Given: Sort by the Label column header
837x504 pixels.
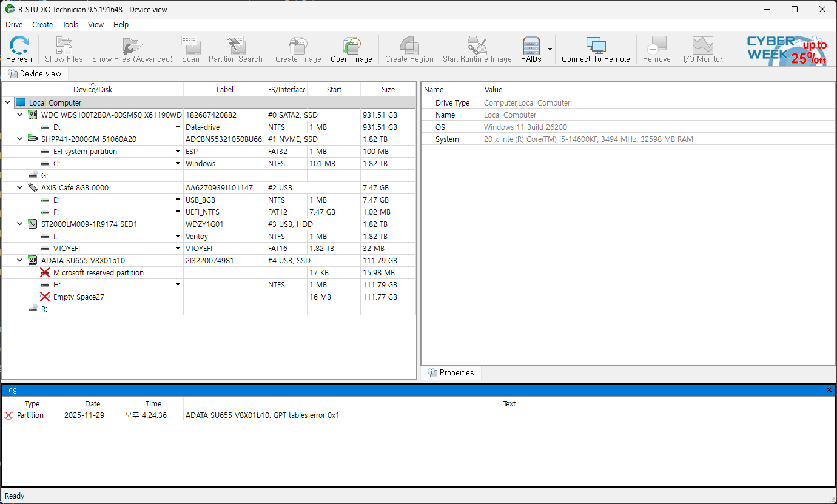Looking at the screenshot, I should pyautogui.click(x=225, y=90).
